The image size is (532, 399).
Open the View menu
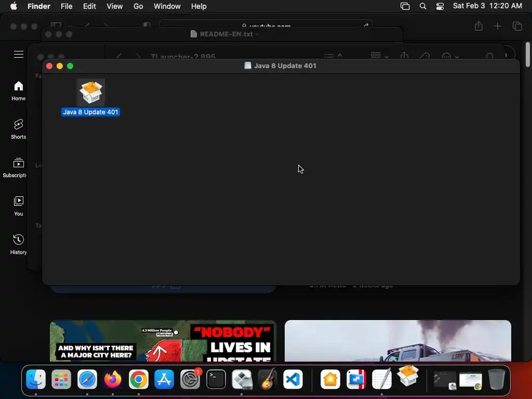pos(114,6)
